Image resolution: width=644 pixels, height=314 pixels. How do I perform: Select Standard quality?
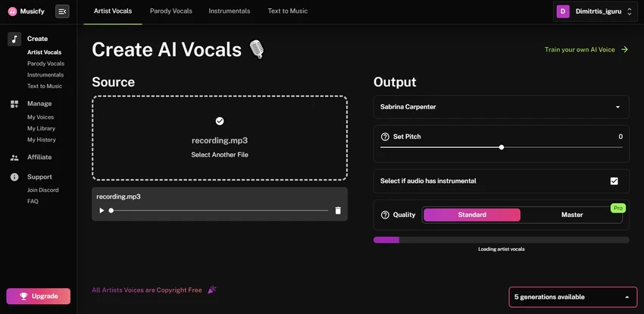tap(472, 215)
